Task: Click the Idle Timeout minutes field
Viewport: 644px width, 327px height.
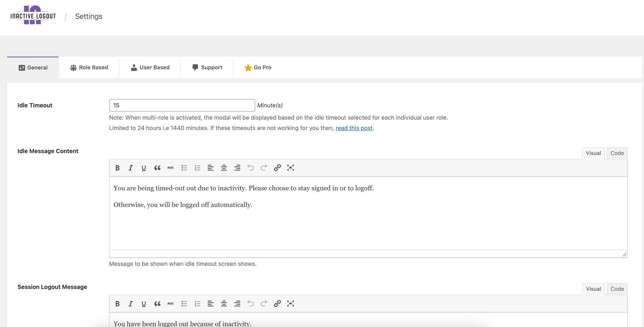Action: (x=182, y=105)
